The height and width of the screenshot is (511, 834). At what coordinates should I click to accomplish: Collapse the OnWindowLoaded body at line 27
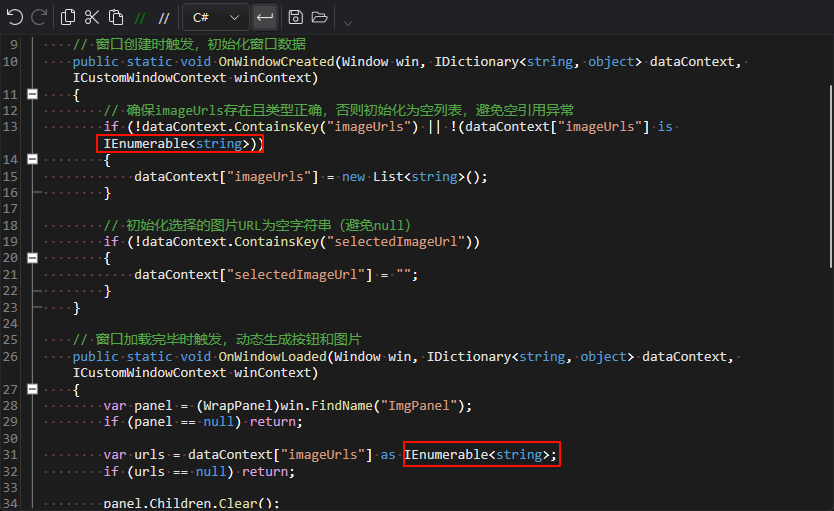pyautogui.click(x=32, y=389)
